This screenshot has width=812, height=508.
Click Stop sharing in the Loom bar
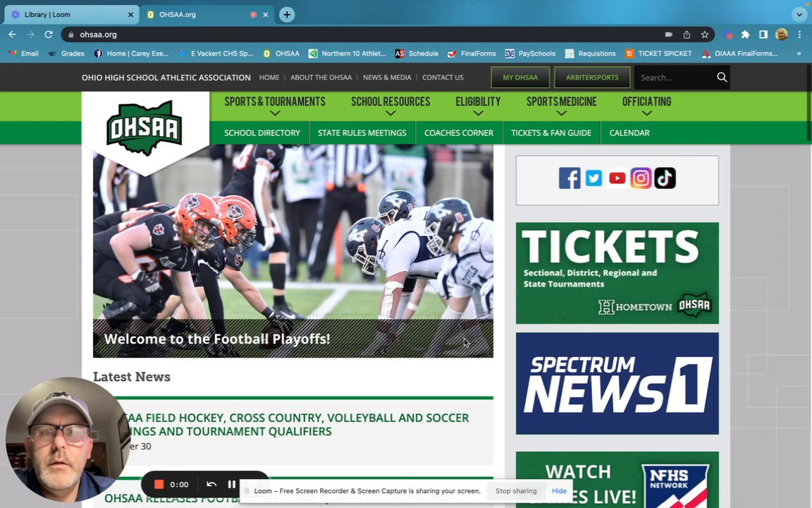tap(516, 491)
